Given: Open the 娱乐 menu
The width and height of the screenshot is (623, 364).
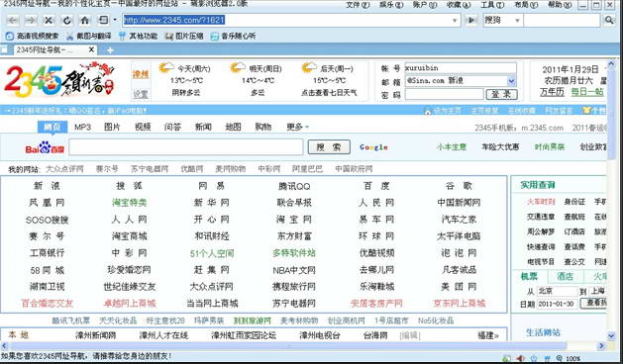Looking at the screenshot, I should click(x=391, y=5).
